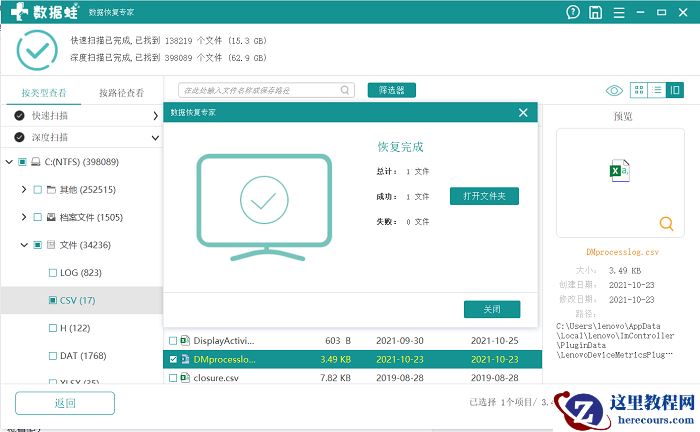The width and height of the screenshot is (700, 432).
Task: Open the hamburger menu icon
Action: (619, 12)
